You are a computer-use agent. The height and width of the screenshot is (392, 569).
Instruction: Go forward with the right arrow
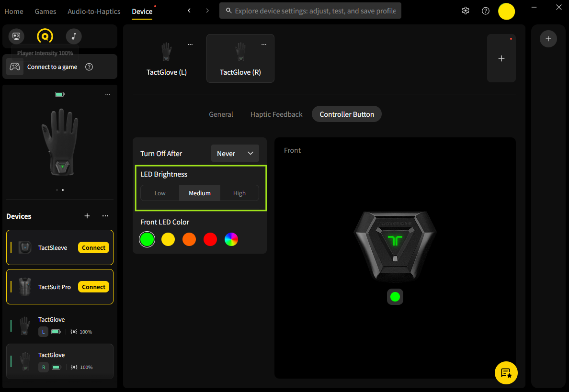point(207,11)
